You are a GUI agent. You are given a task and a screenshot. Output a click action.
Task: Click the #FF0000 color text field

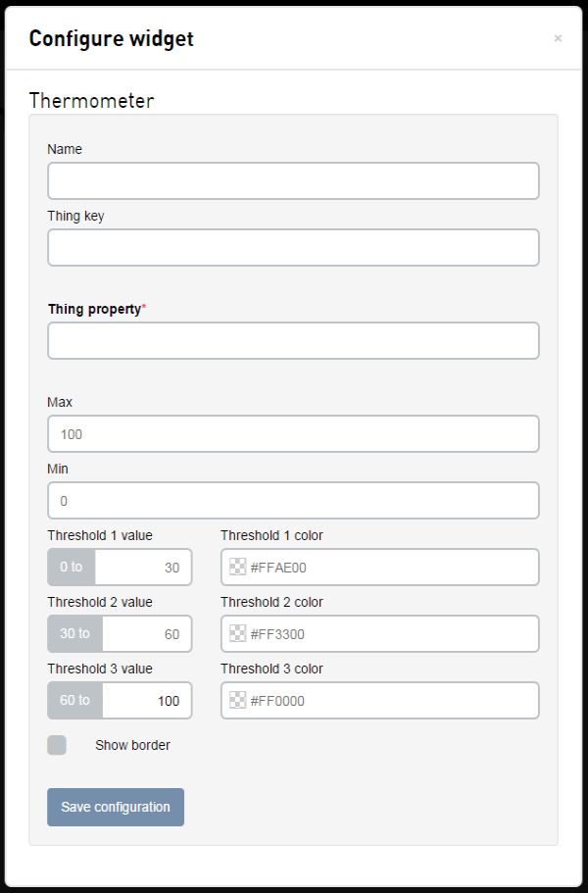pyautogui.click(x=392, y=701)
